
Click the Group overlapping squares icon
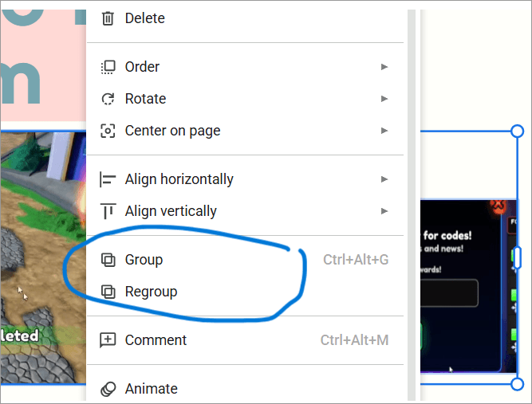tap(108, 260)
